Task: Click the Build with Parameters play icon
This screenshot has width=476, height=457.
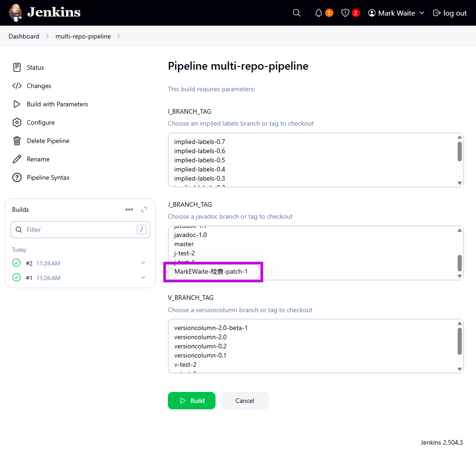Action: point(17,104)
